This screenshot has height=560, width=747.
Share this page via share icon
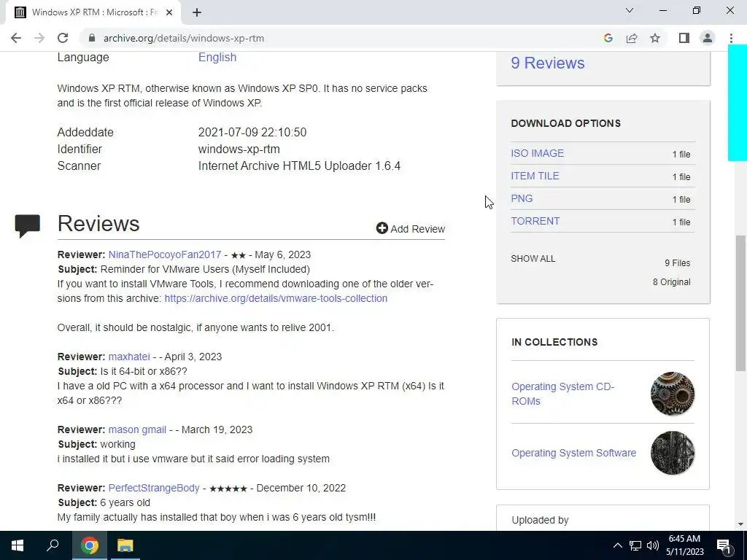[632, 38]
